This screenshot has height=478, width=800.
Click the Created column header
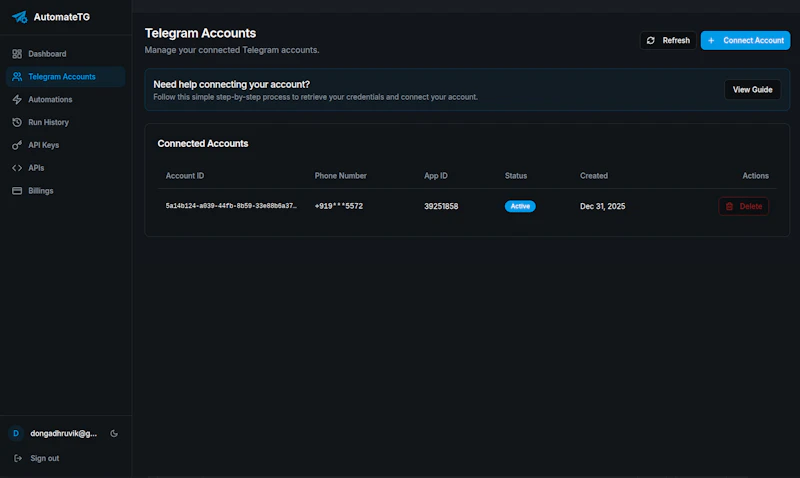tap(594, 175)
